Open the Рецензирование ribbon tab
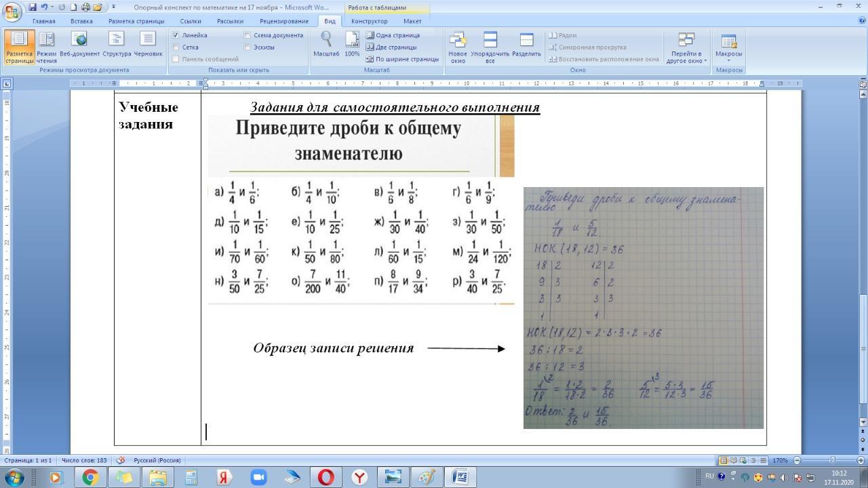 click(283, 21)
